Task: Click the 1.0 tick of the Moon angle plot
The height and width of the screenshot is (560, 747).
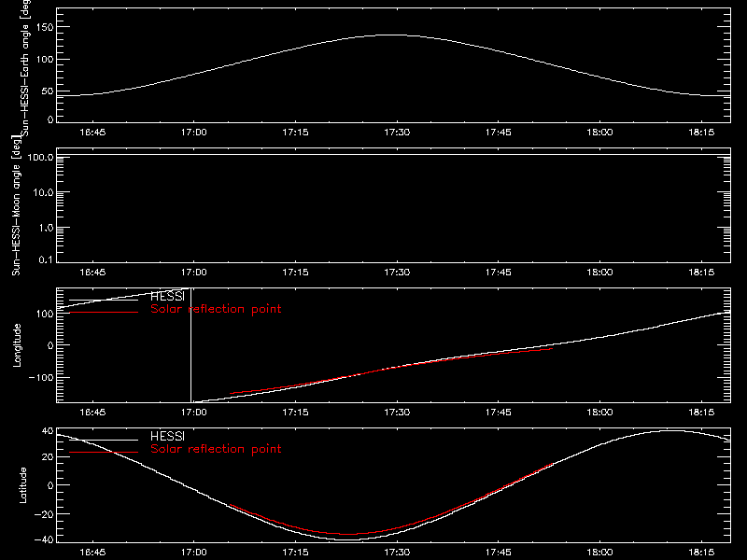Action: click(46, 228)
